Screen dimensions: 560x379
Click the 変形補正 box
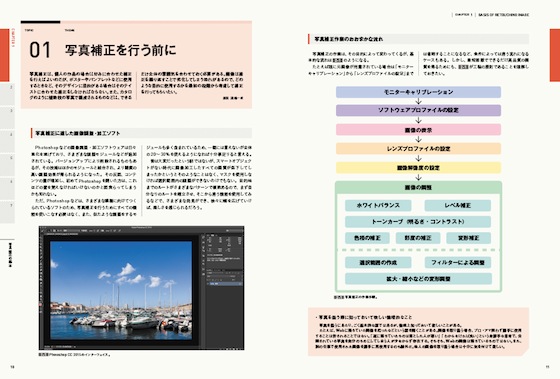tap(469, 238)
